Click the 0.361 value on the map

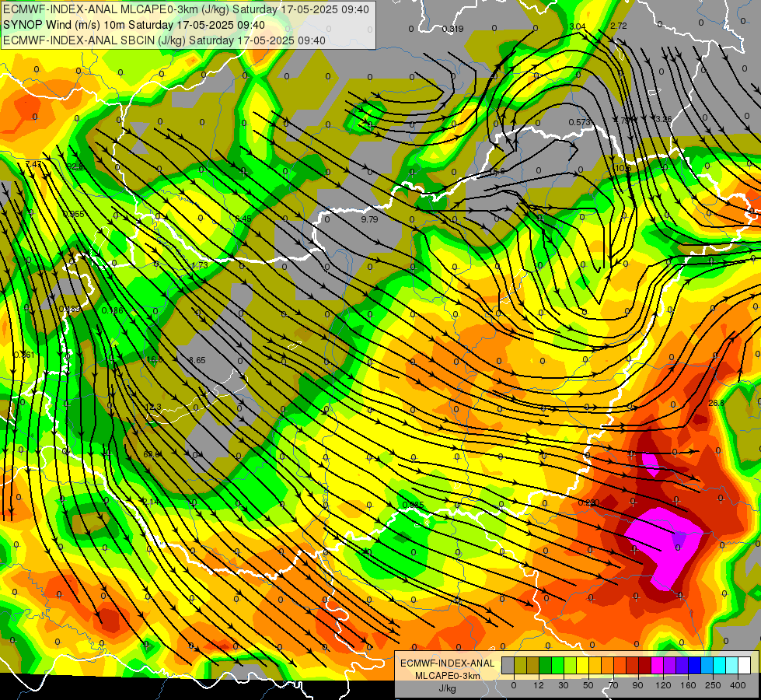click(24, 355)
